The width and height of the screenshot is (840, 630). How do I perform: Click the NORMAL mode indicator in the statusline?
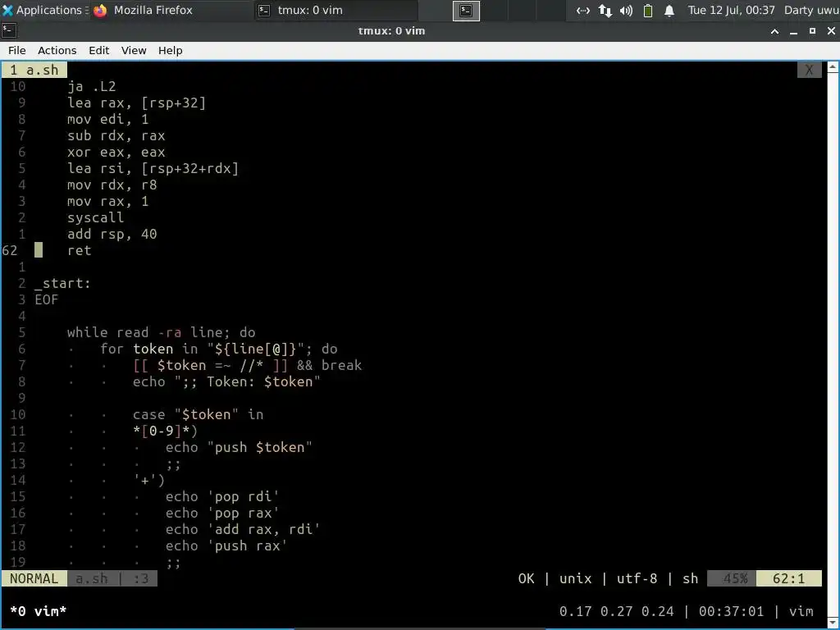click(34, 578)
